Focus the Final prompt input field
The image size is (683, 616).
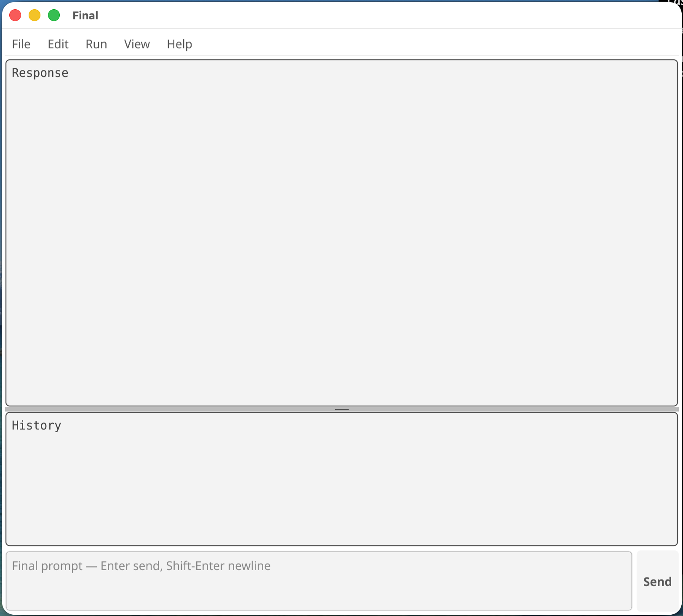pyautogui.click(x=319, y=581)
